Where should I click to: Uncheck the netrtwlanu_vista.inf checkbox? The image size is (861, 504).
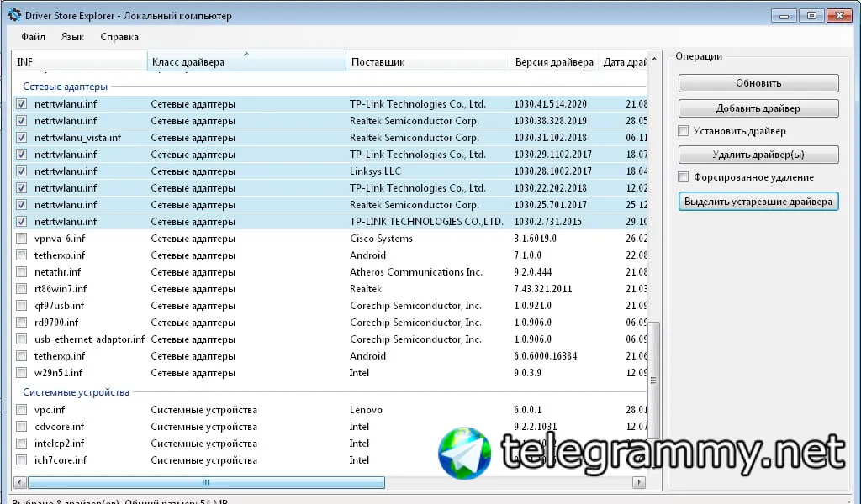(x=21, y=137)
